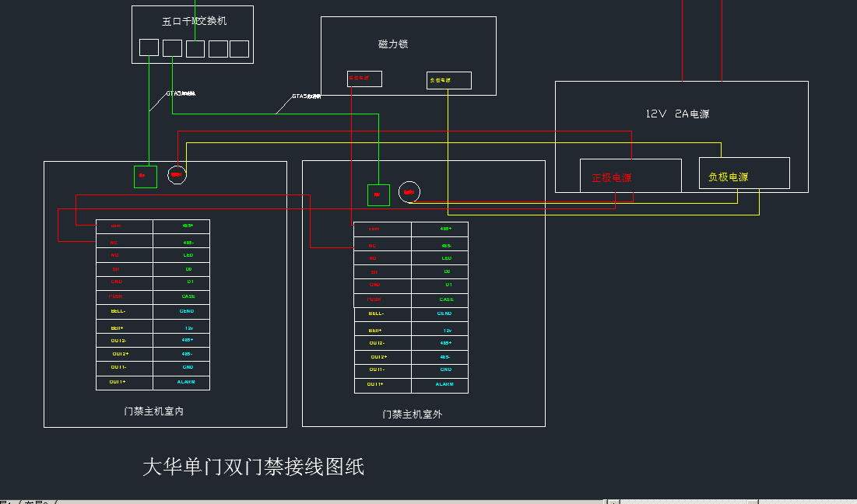Screen dimensions: 857x504
Task: Click the NO cell in the 室内 terminal table
Action: (124, 255)
